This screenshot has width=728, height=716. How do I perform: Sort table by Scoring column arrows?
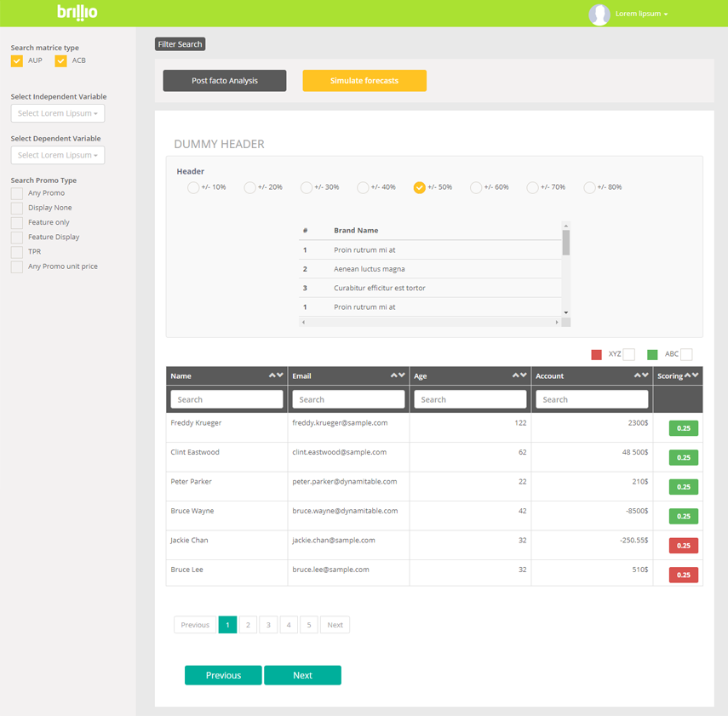pyautogui.click(x=692, y=375)
